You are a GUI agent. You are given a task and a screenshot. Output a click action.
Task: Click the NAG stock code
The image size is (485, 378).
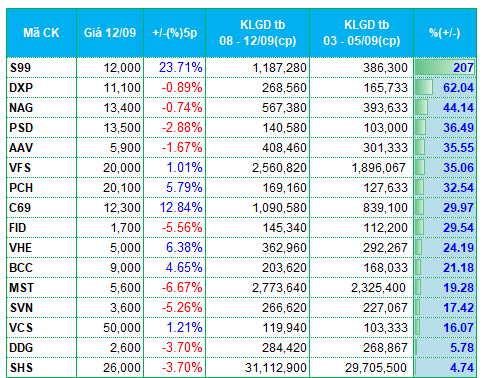coord(21,108)
